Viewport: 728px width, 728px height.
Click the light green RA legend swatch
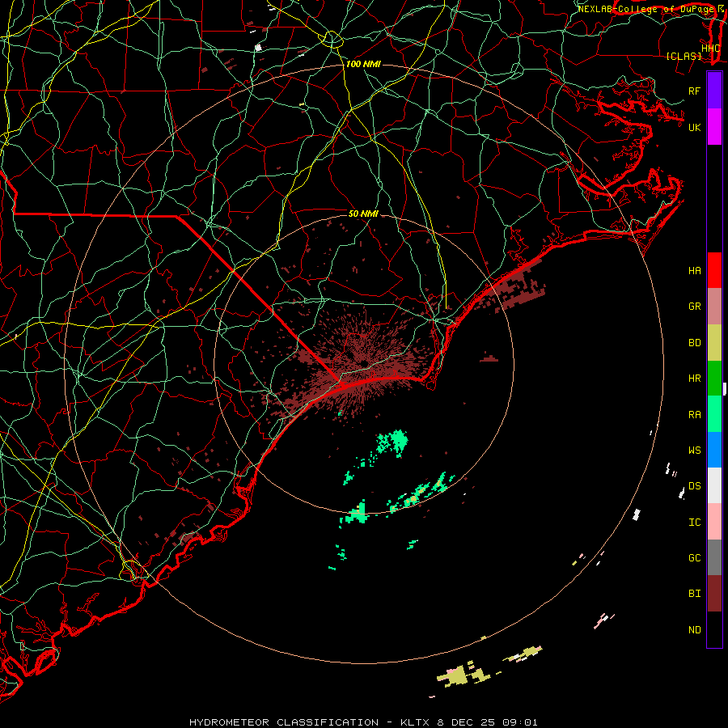(714, 414)
